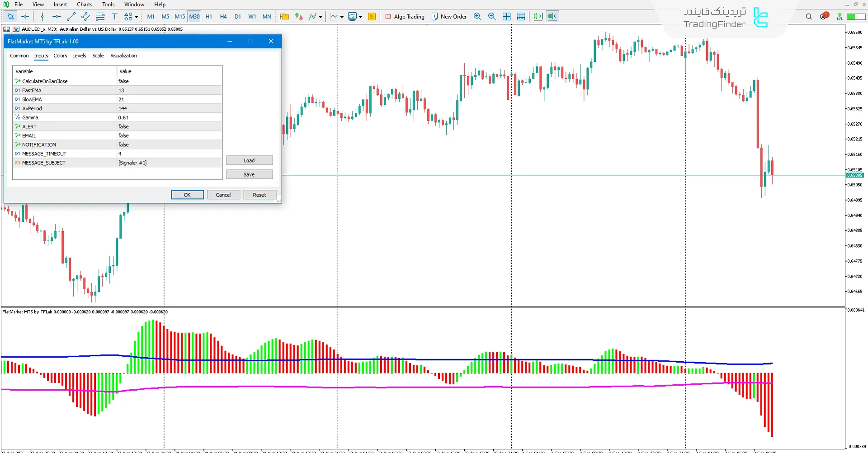Click the zoom out magnifier icon
The width and height of the screenshot is (868, 453).
492,17
